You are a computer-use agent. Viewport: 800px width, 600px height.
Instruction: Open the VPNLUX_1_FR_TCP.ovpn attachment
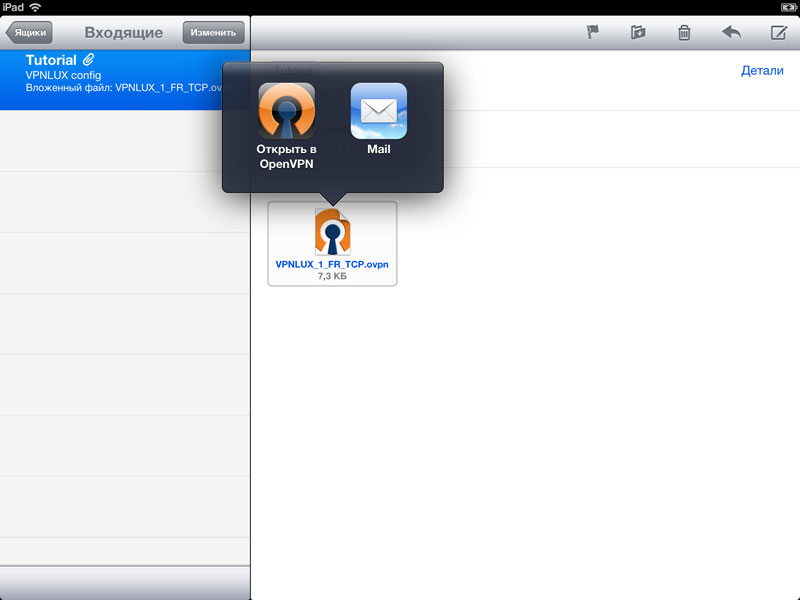tap(332, 244)
